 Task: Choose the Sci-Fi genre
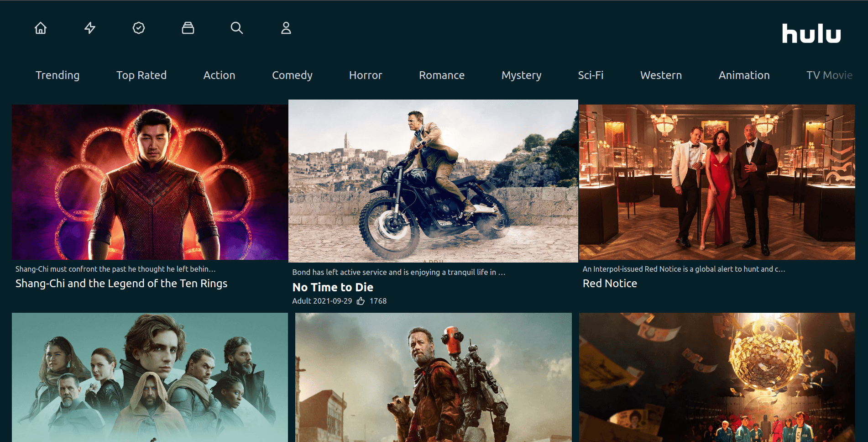591,75
